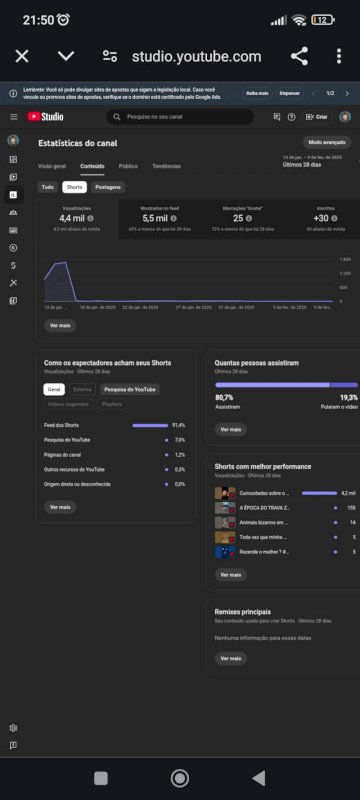Select the Marcações gostei metric card
The width and height of the screenshot is (360, 800).
coord(242,219)
